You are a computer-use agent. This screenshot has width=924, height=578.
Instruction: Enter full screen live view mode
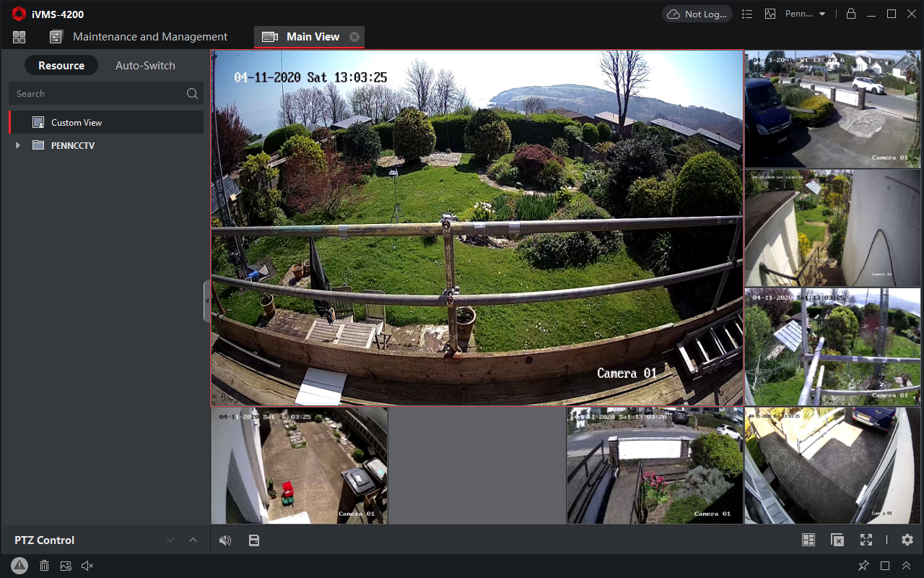(866, 540)
